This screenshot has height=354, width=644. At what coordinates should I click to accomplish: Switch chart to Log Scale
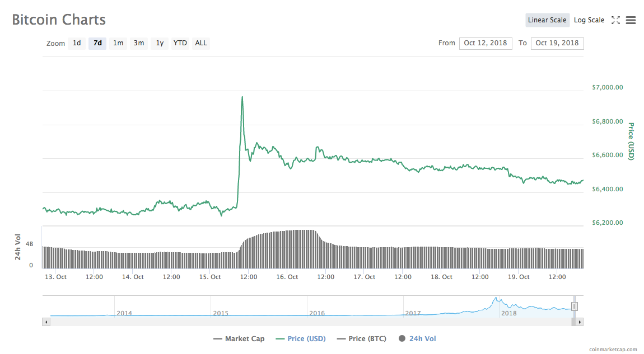(x=589, y=20)
